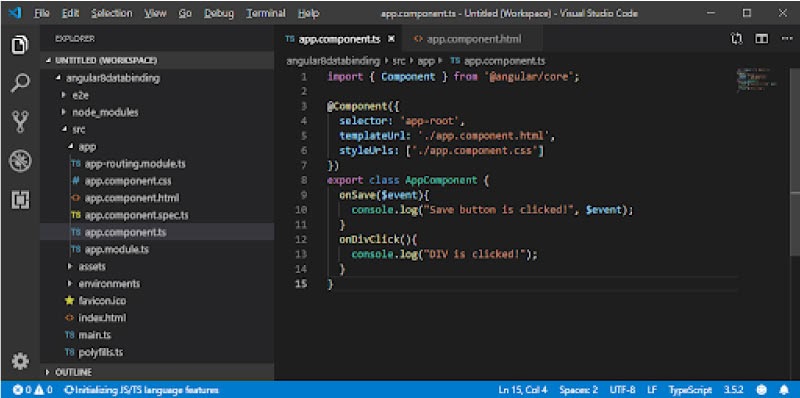This screenshot has width=800, height=398.
Task: Click the Spaces: 2 indentation status
Action: click(579, 390)
